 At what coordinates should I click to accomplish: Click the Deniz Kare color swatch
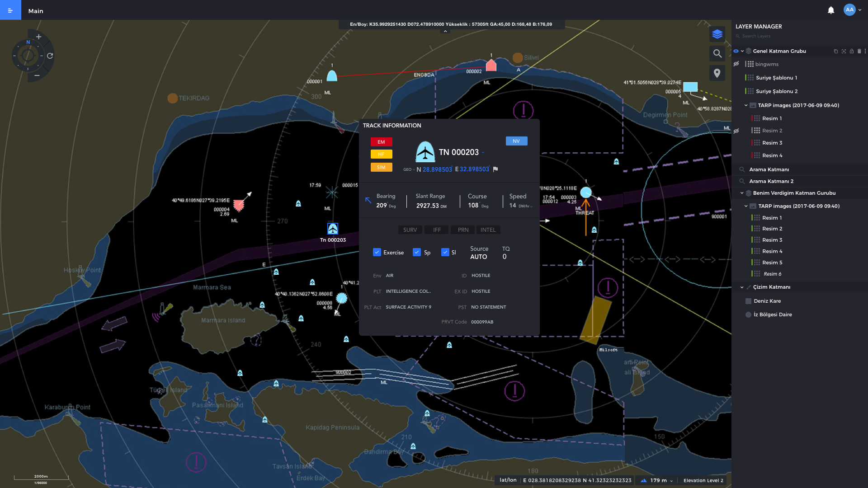(x=748, y=301)
